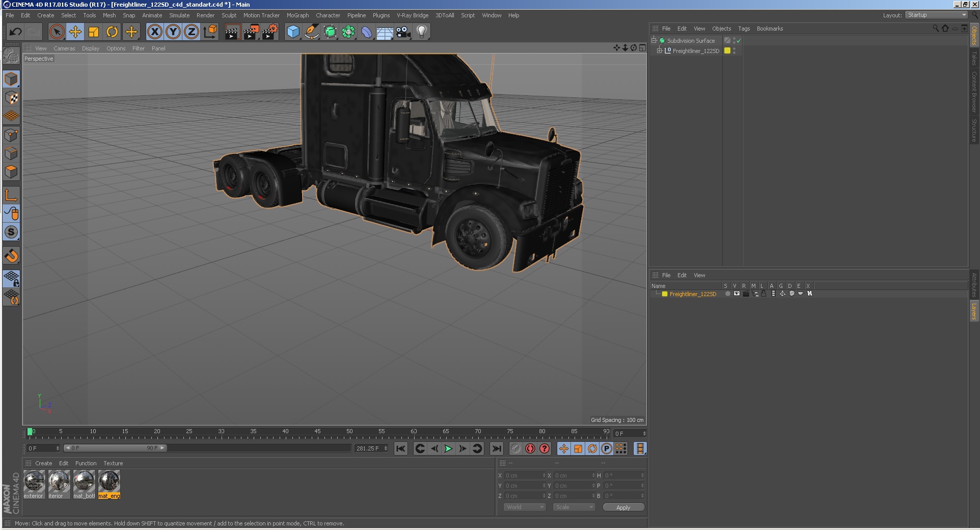Go to end of animation
This screenshot has height=530, width=980.
(496, 448)
